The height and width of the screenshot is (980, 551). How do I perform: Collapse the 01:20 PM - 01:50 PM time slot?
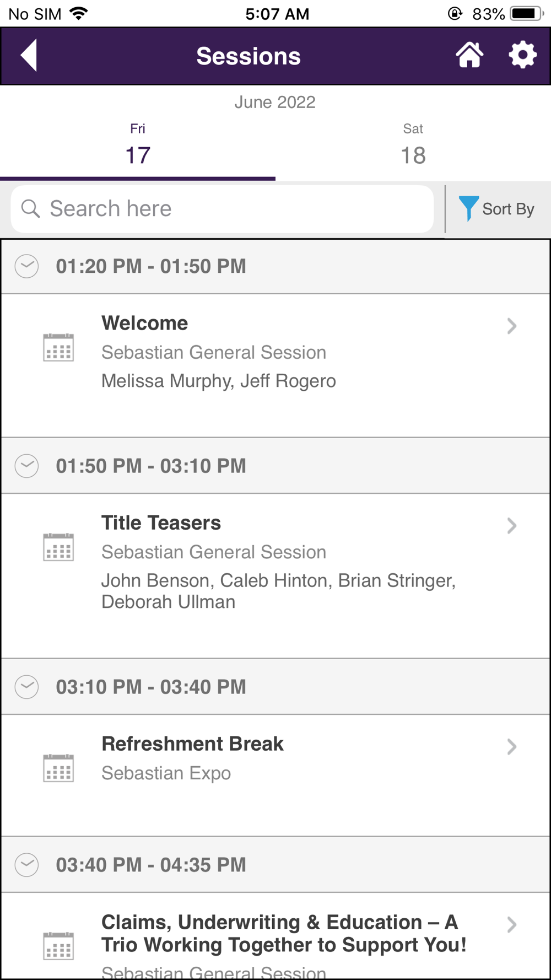26,266
